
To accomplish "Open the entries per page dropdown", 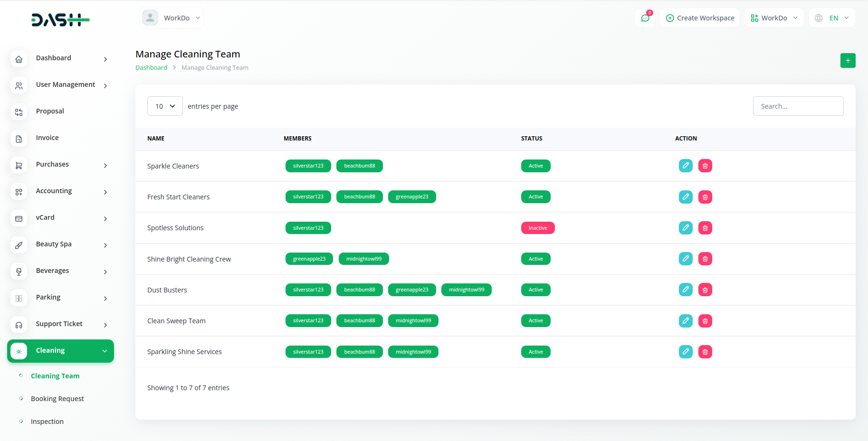I will click(x=165, y=106).
